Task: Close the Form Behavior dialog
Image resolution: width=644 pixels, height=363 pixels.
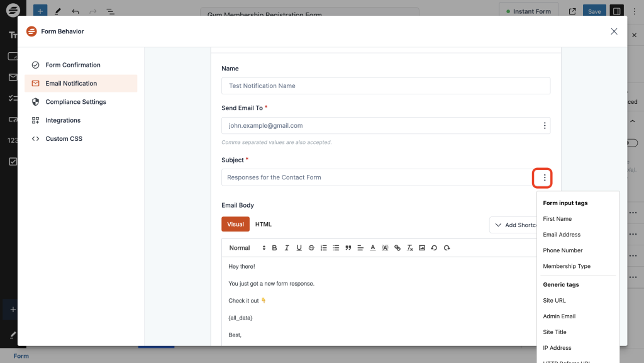Action: click(x=614, y=31)
